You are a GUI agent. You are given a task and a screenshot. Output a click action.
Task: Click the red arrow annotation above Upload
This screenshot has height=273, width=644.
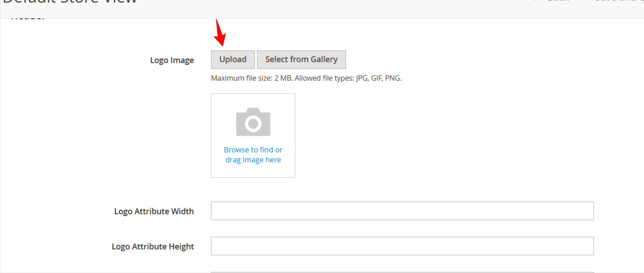(x=220, y=33)
